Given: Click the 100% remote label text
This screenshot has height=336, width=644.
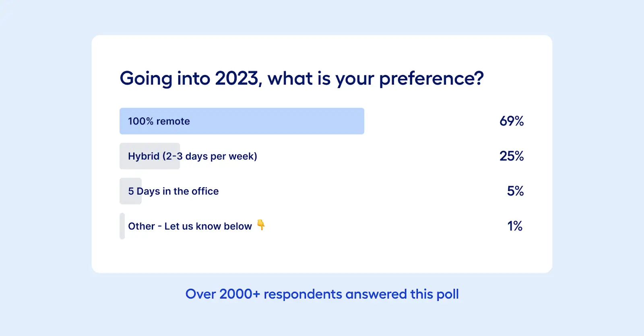Looking at the screenshot, I should 159,121.
